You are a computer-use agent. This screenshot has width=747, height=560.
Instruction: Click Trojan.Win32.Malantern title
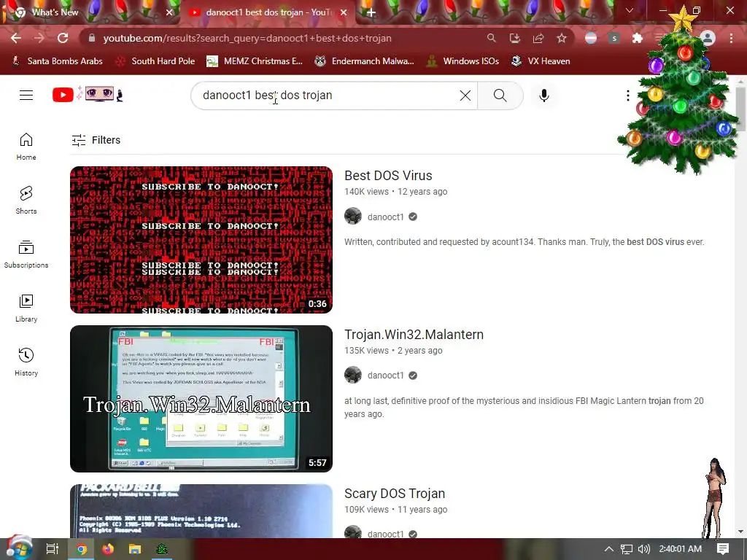[414, 335]
